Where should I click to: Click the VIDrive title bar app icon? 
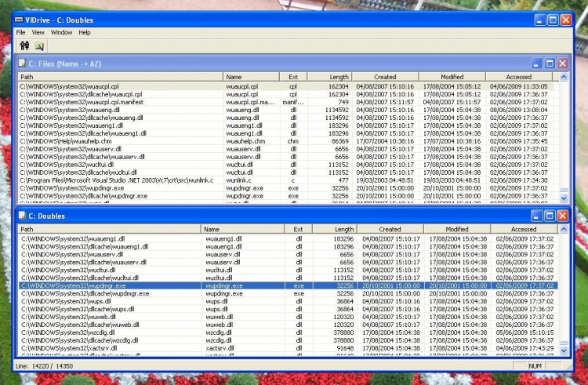pos(19,20)
